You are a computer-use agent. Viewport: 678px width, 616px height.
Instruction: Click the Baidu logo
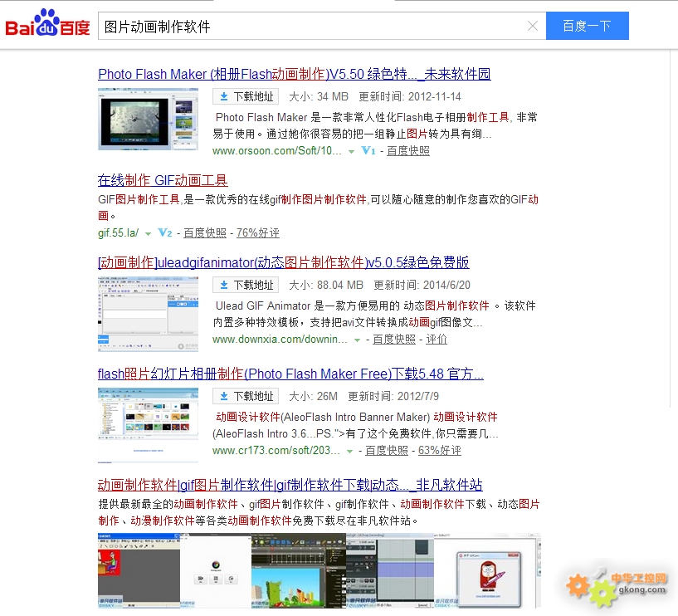point(47,23)
